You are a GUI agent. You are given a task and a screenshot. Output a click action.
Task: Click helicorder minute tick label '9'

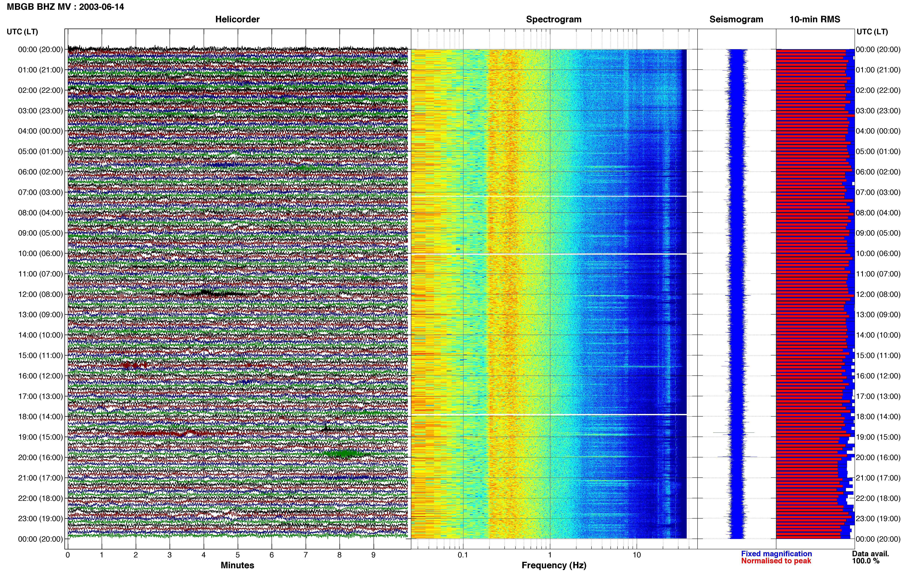[374, 555]
